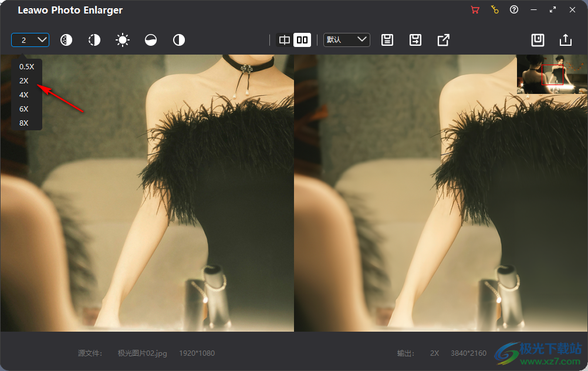
Task: Click the save-as icon with arrow
Action: [x=415, y=40]
